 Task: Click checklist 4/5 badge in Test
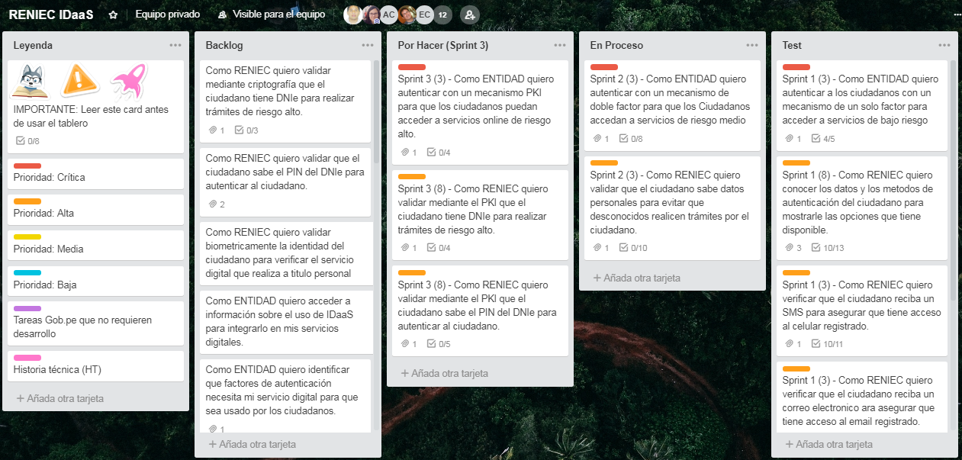(823, 139)
